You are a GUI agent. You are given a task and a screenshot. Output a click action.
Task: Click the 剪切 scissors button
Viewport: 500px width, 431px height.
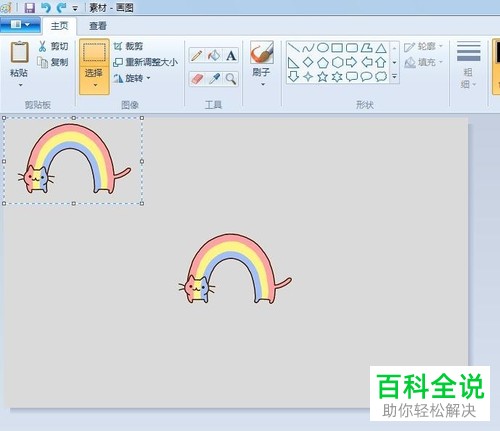[x=53, y=46]
